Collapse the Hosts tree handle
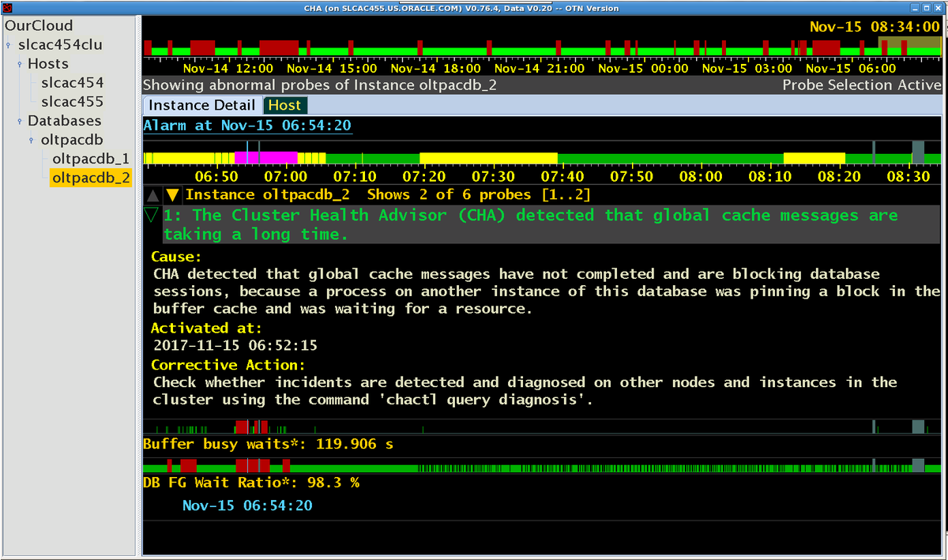 tap(20, 64)
